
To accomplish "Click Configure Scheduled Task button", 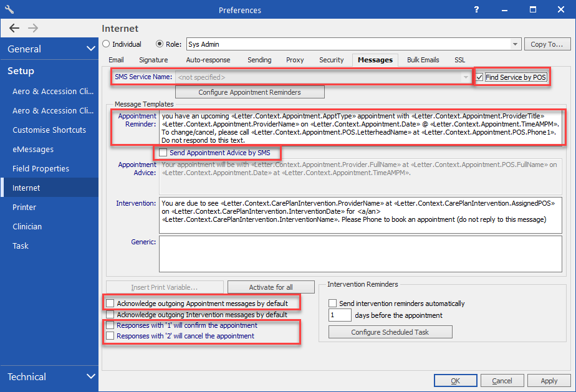I will [x=390, y=332].
